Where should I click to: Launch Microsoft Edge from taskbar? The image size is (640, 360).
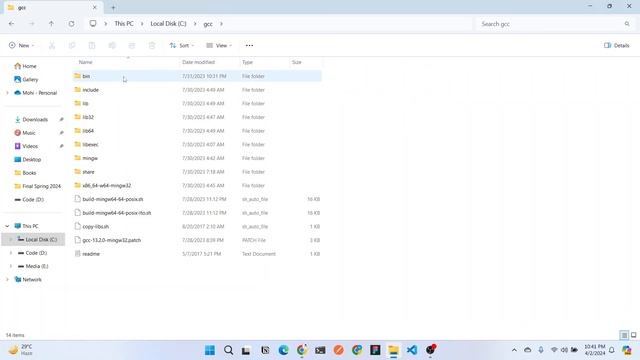pos(283,350)
